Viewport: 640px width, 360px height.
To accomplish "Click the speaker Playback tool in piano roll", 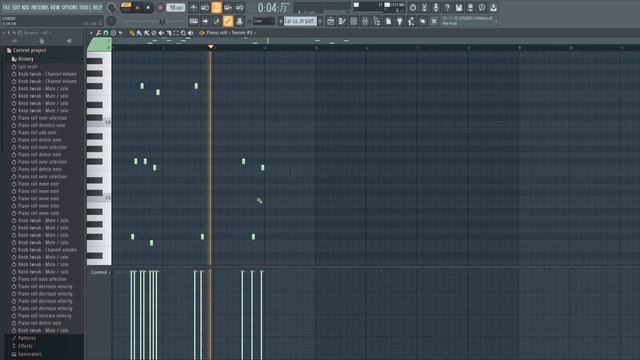I will tap(191, 33).
